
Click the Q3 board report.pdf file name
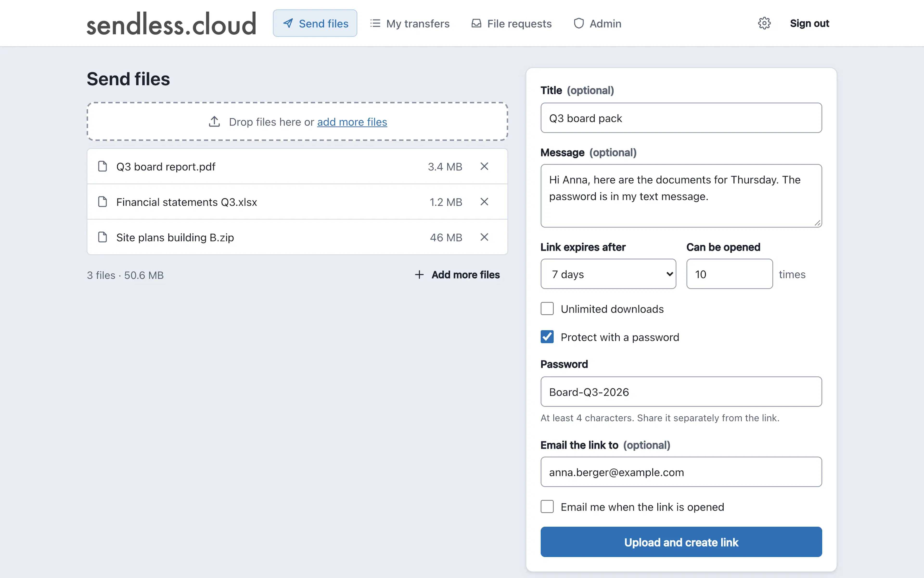coord(166,167)
